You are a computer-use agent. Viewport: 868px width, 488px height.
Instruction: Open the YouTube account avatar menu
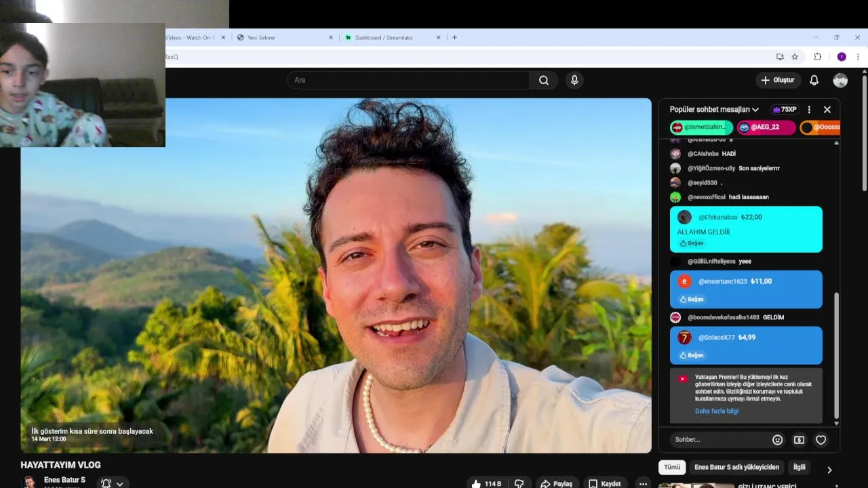[840, 80]
